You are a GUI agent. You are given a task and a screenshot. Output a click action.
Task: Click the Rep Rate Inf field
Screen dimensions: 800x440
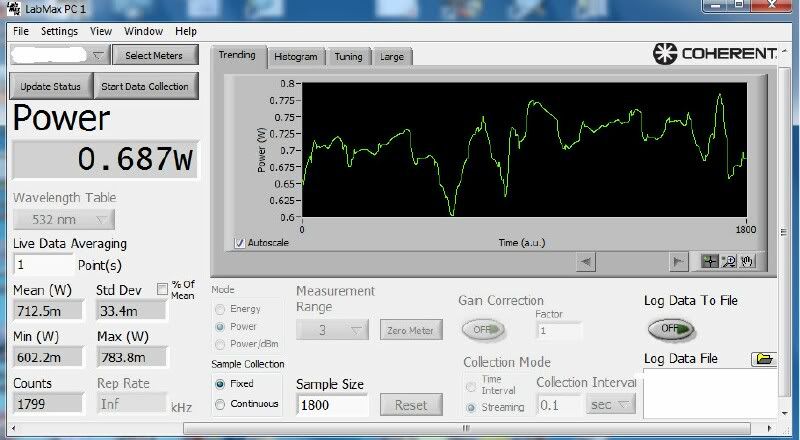131,404
